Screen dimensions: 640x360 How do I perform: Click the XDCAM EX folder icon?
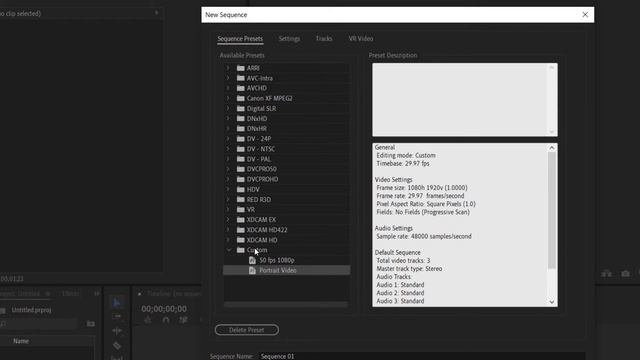click(x=241, y=220)
